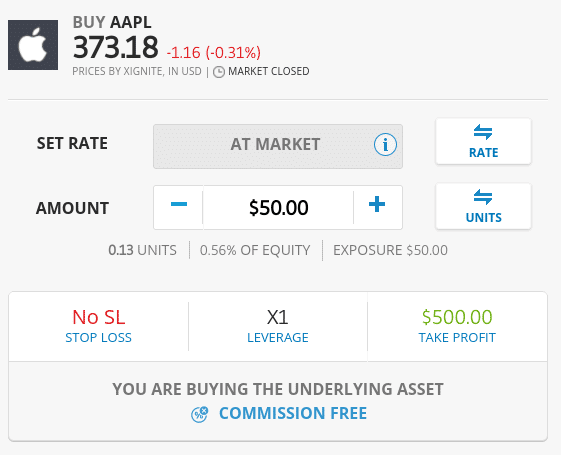The image size is (561, 455).
Task: Click the swap arrows icon above UNITS
Action: [x=483, y=197]
